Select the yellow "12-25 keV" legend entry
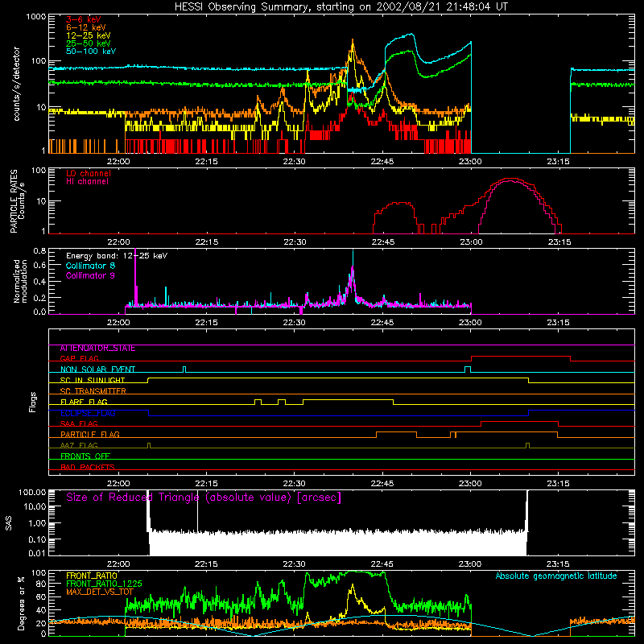Screen dimensions: 644x644 pos(89,35)
